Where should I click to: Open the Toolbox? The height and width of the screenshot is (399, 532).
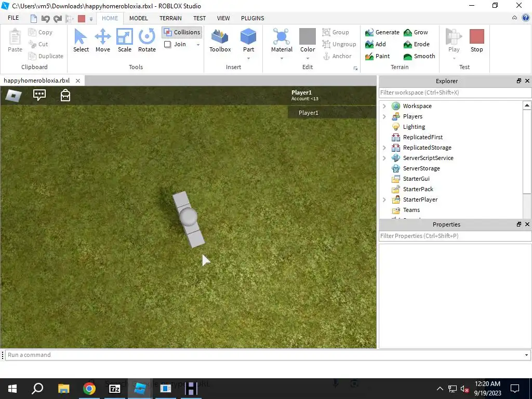[x=220, y=41]
